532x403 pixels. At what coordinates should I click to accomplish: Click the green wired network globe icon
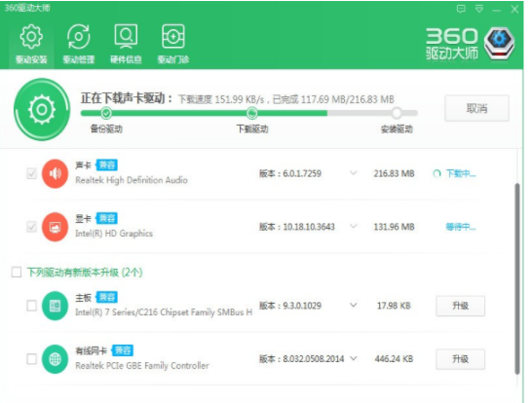[55, 359]
